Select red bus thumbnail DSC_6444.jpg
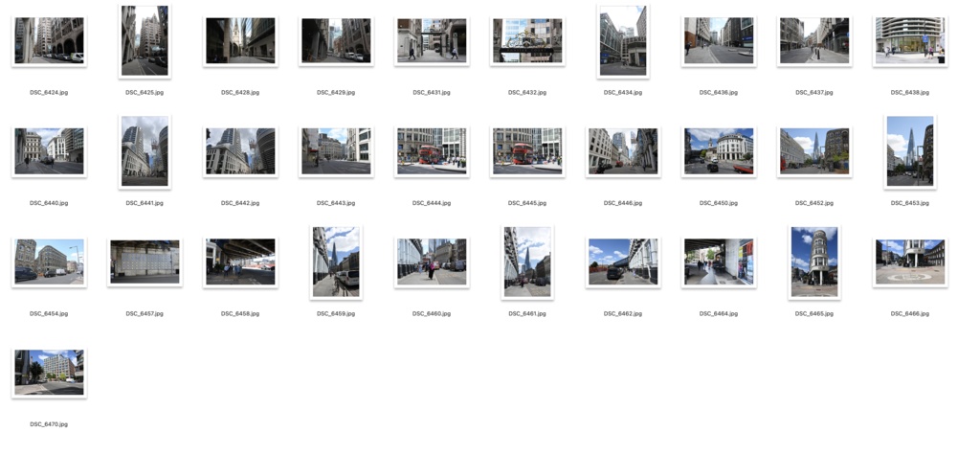This screenshot has height=455, width=980. [x=432, y=151]
